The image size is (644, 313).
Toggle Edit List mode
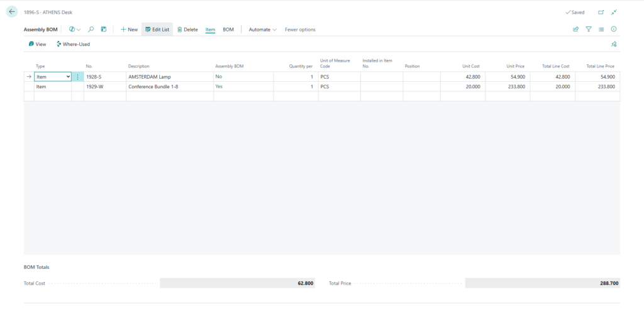point(157,30)
